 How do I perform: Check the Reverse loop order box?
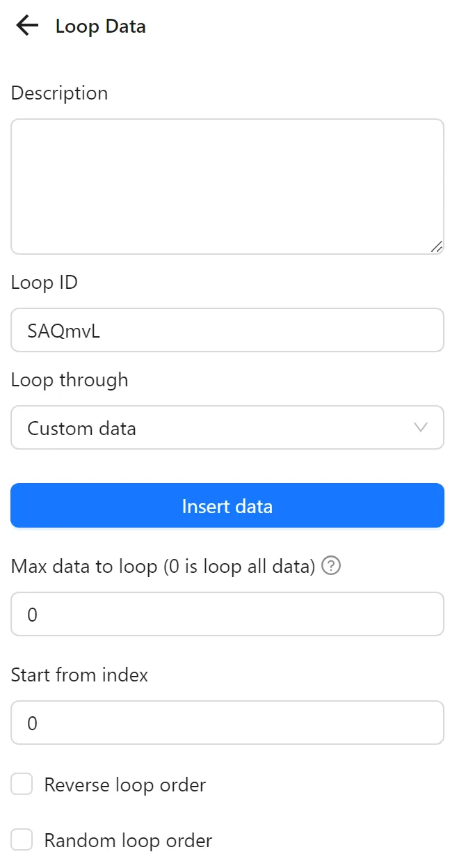[22, 784]
